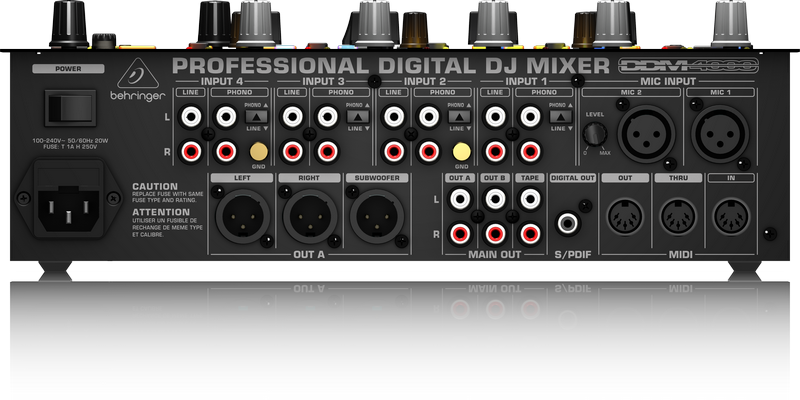This screenshot has width=800, height=400.
Task: Click the 'behringer' wordmark text
Action: (x=138, y=96)
